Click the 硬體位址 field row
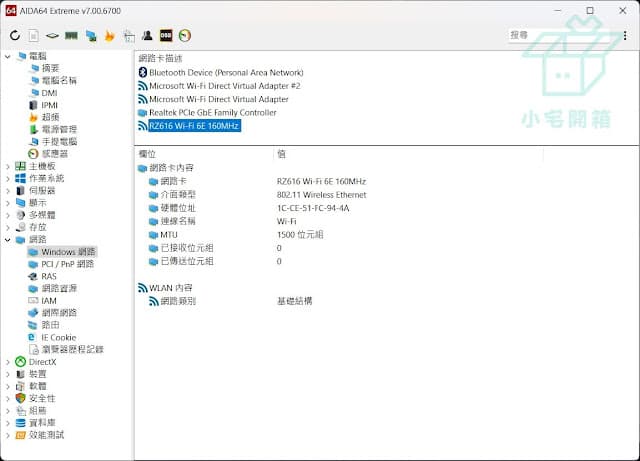Viewport: 640px width, 461px height. [x=178, y=208]
